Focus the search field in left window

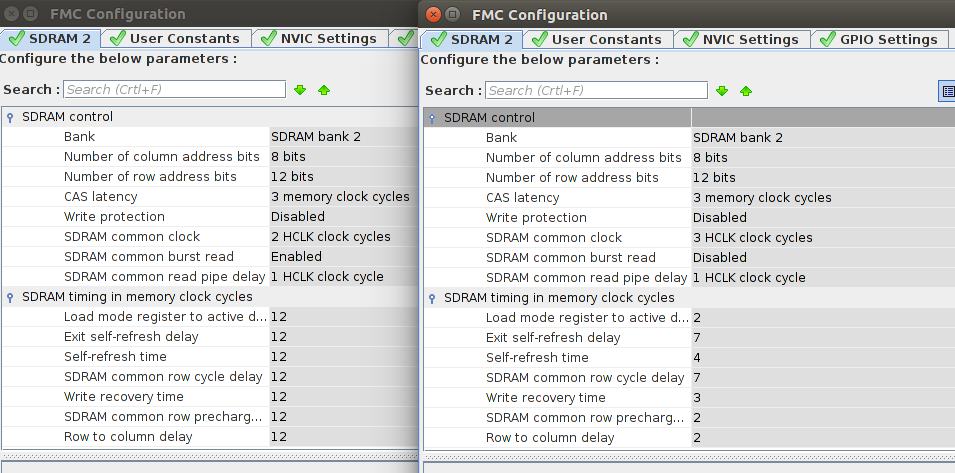(x=175, y=90)
